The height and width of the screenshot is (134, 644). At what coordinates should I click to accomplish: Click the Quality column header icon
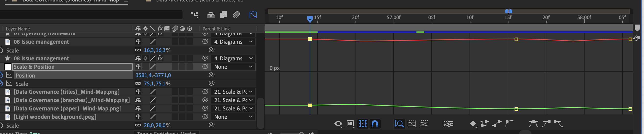pos(152,29)
